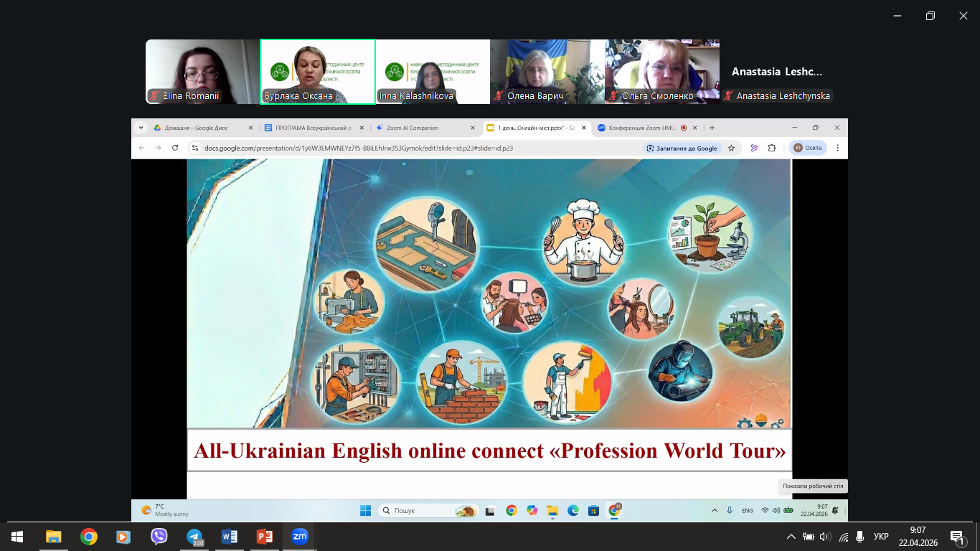Screen dimensions: 980x551
Task: Open Telegram with the 240 badge
Action: 194,536
